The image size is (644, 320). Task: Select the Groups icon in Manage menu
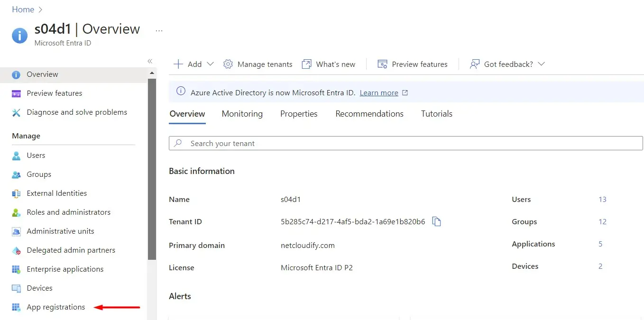tap(17, 174)
